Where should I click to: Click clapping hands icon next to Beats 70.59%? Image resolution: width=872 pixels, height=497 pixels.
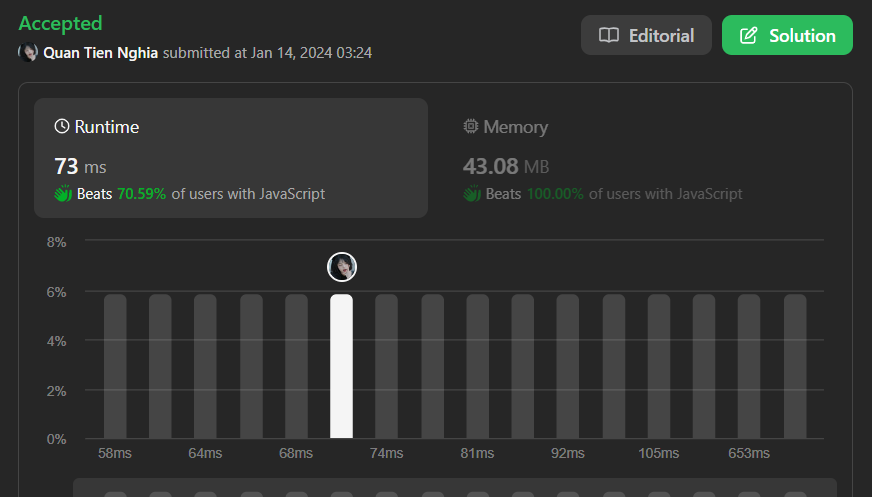coord(63,193)
